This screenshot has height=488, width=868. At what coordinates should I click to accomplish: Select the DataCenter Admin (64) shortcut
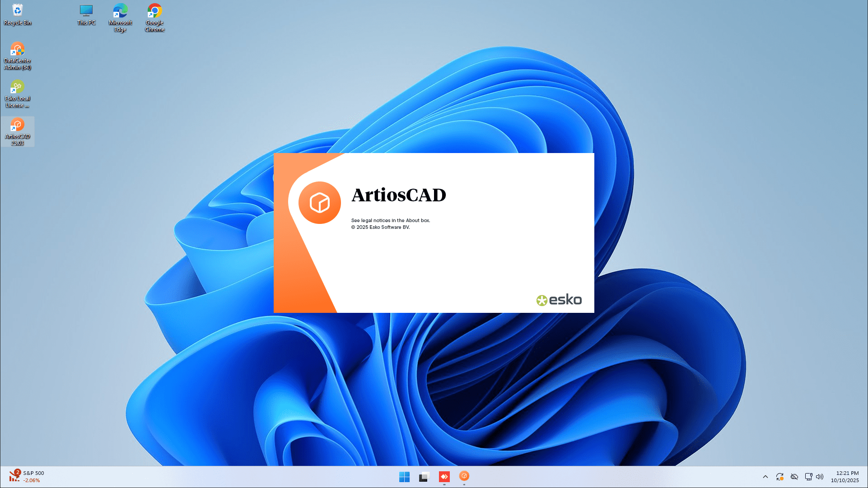click(18, 55)
